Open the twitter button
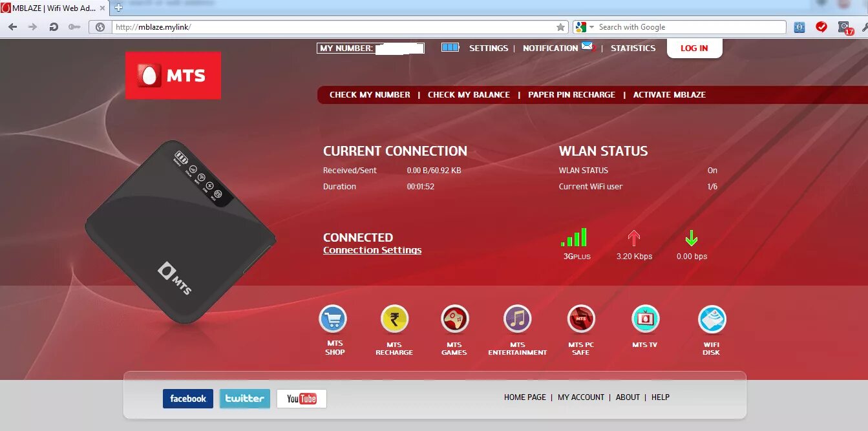 tap(245, 399)
